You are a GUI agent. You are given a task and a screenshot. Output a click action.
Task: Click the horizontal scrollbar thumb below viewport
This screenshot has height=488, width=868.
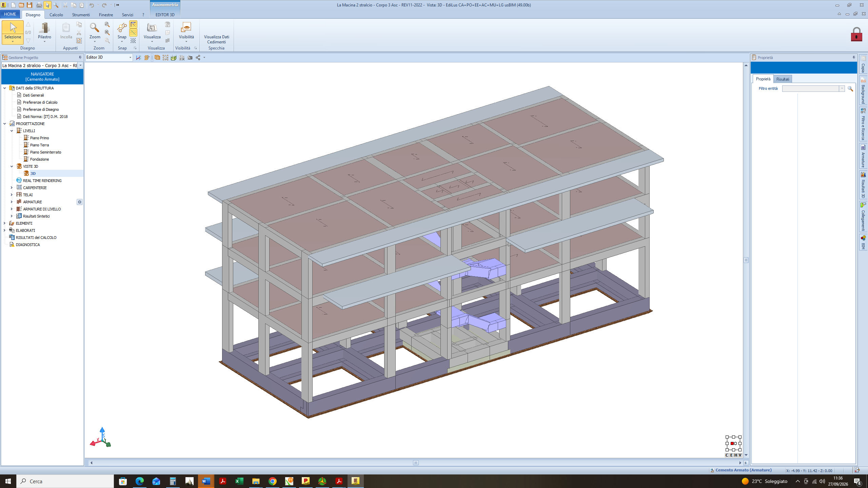(x=416, y=463)
